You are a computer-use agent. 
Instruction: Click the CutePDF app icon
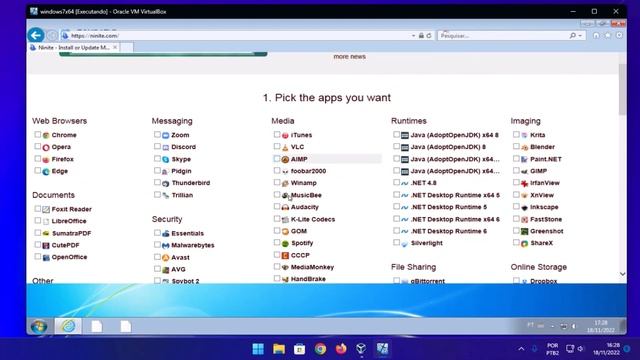(x=46, y=245)
